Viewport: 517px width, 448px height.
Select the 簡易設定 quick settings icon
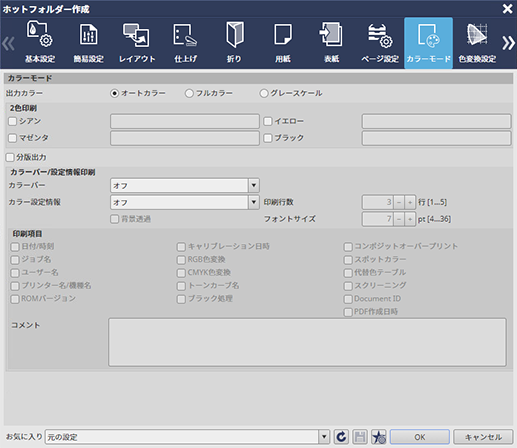pyautogui.click(x=88, y=43)
